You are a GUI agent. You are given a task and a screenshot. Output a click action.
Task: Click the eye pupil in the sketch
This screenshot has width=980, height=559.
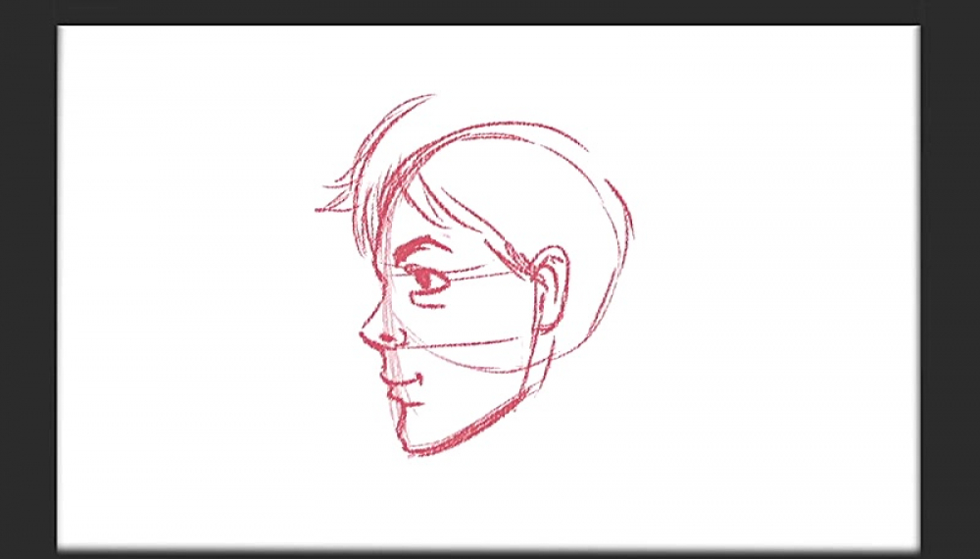coord(424,279)
